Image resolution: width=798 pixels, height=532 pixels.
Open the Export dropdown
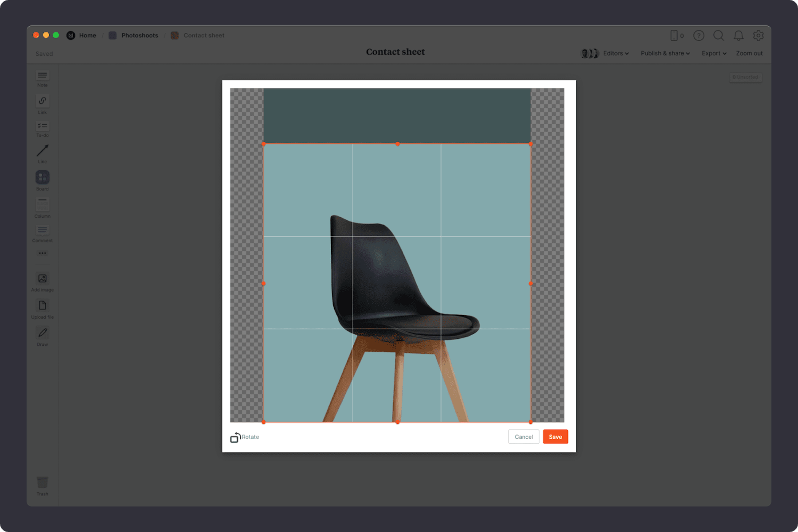713,53
